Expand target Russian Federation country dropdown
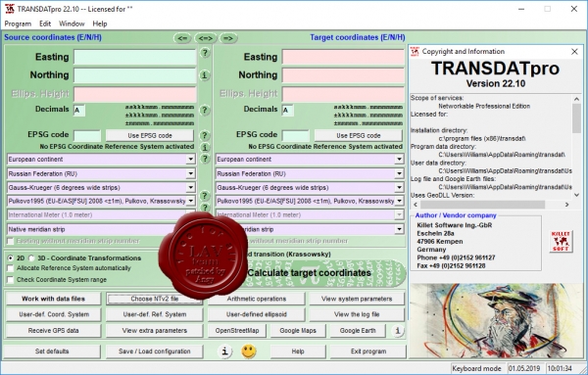 coord(399,173)
